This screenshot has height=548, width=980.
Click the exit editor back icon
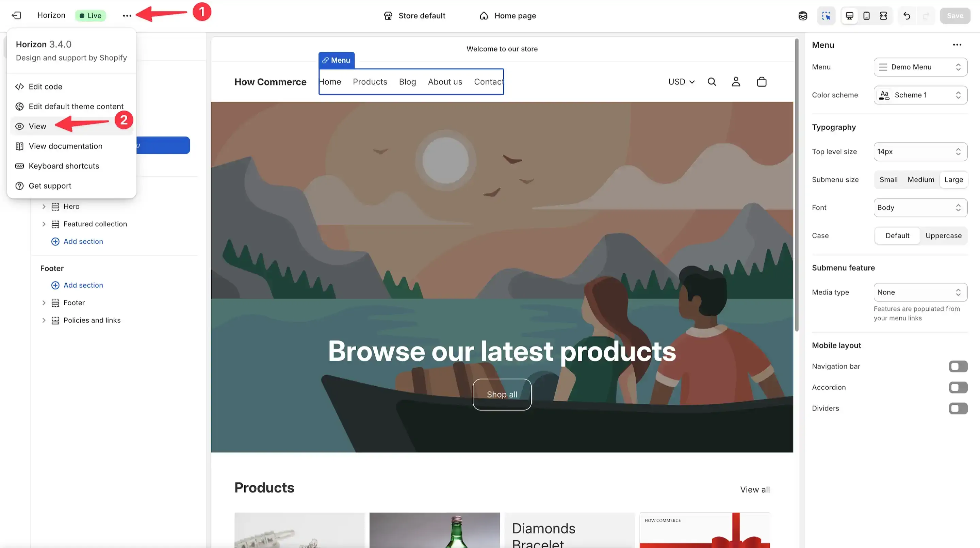tap(16, 16)
